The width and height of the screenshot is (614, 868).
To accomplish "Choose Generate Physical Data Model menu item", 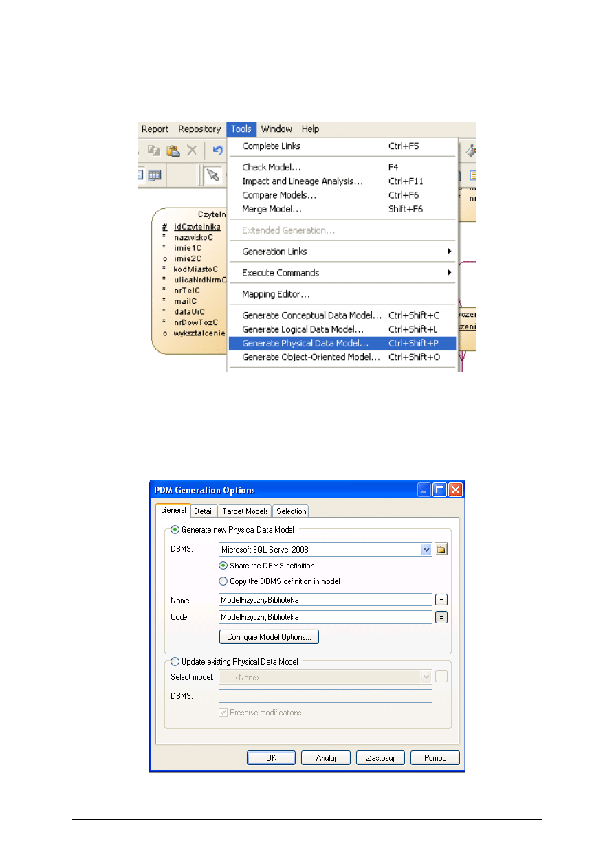I will tap(305, 343).
